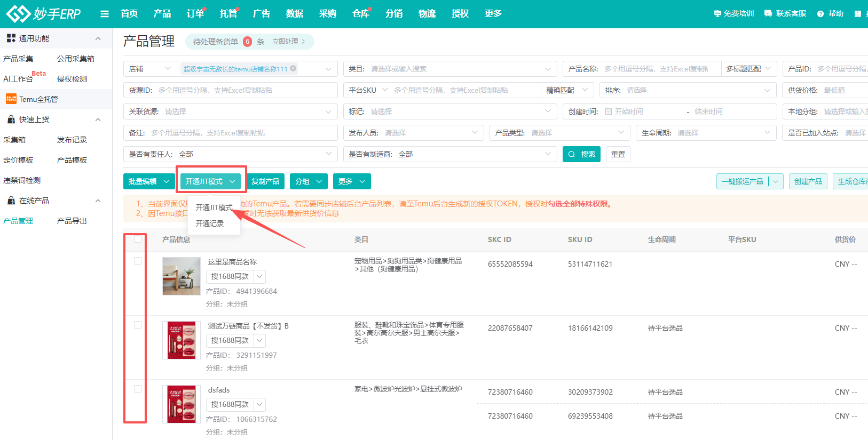Click the 搜索 button with magnifier icon
Image resolution: width=868 pixels, height=440 pixels.
(x=581, y=154)
